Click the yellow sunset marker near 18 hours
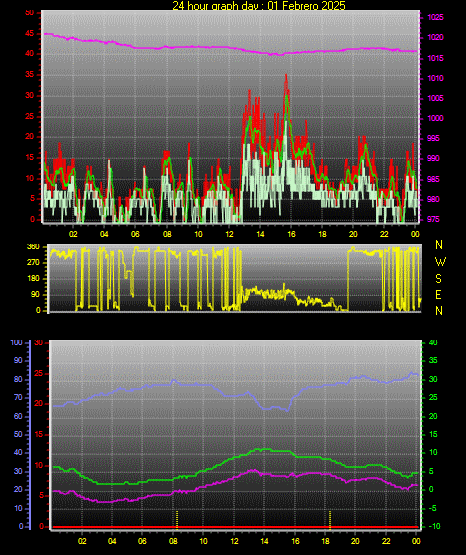Screen dimensions: 466x555 click(330, 520)
